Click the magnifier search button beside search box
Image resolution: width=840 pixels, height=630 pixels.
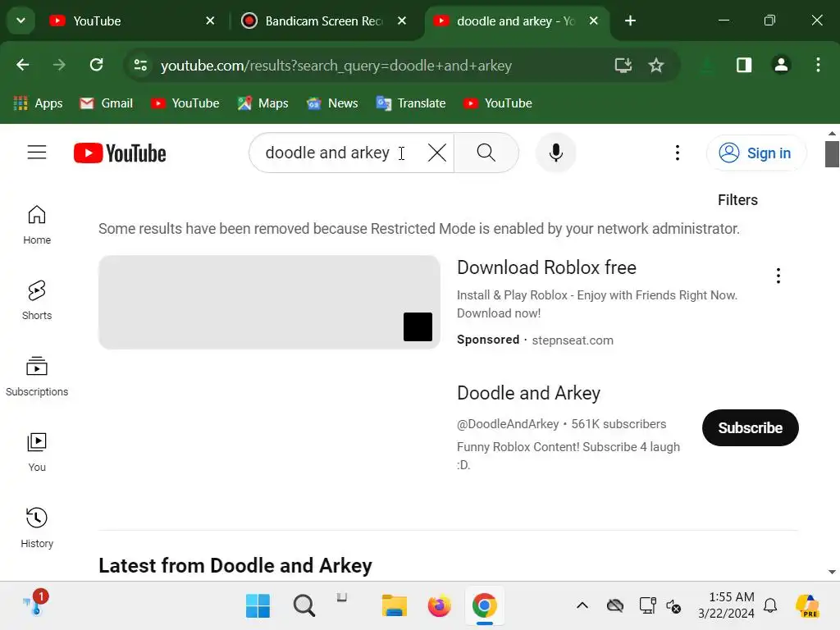point(486,153)
